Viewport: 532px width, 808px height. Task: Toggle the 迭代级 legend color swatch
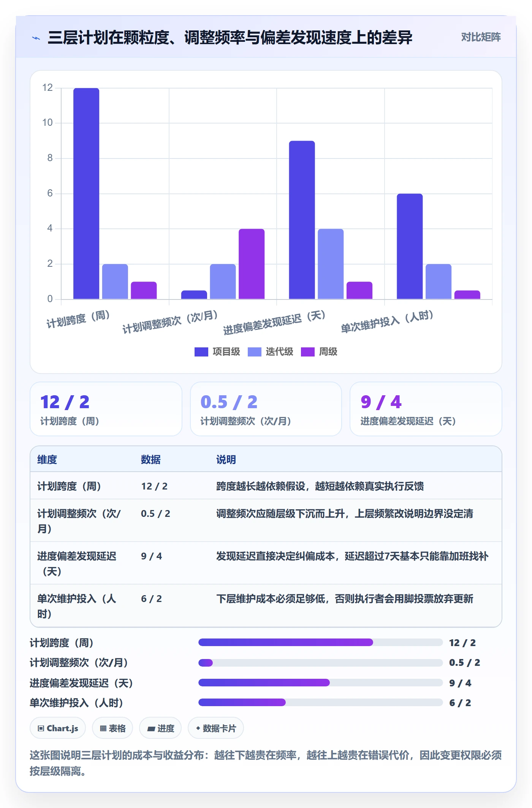click(254, 352)
